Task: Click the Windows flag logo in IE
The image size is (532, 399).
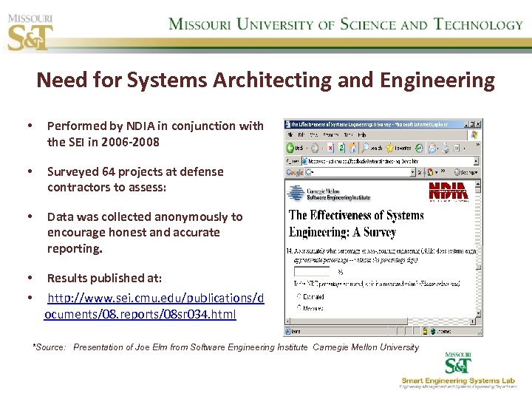Action: click(x=474, y=134)
